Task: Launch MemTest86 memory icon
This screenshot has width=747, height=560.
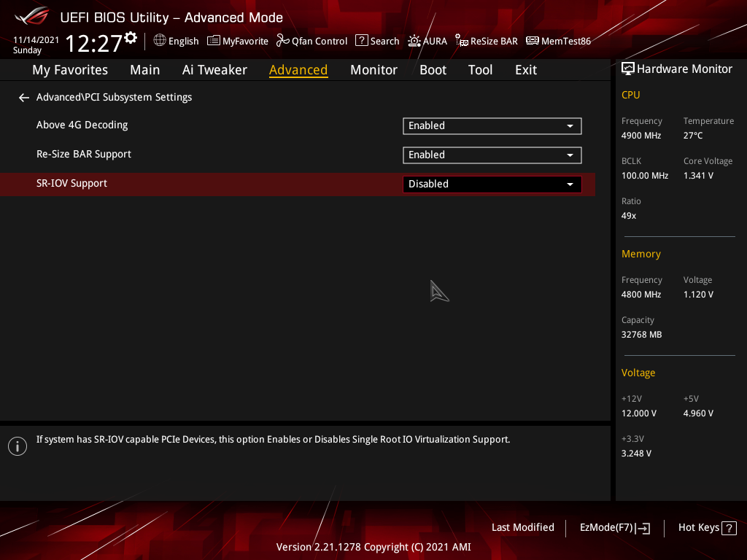Action: click(x=532, y=41)
